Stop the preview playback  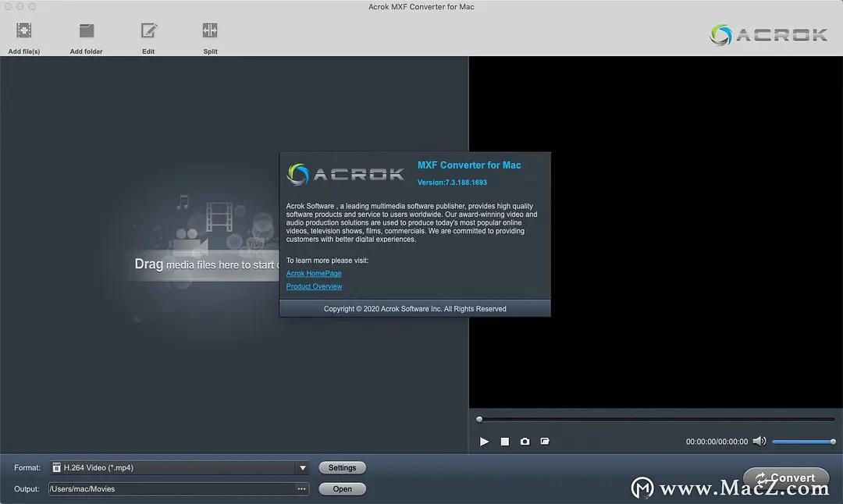[504, 441]
